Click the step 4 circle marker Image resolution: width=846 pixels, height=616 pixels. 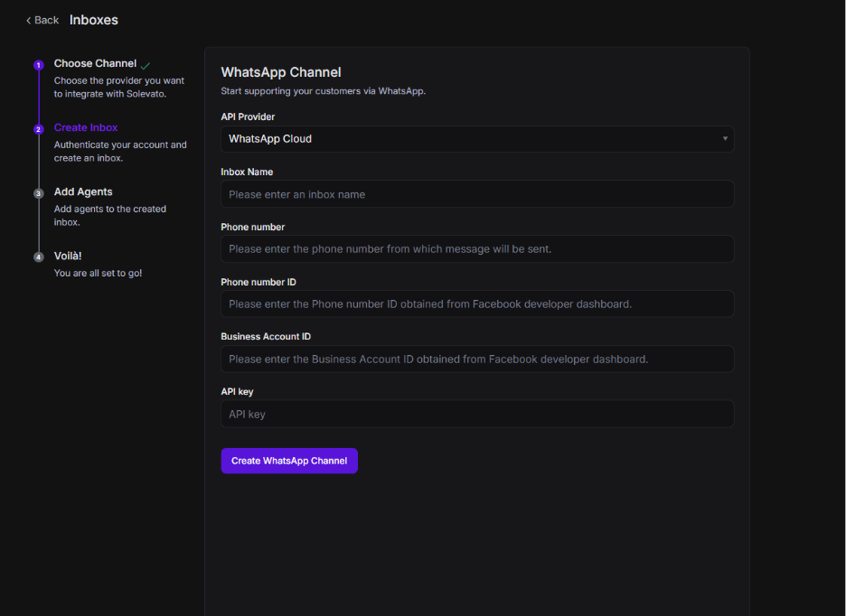tap(38, 257)
